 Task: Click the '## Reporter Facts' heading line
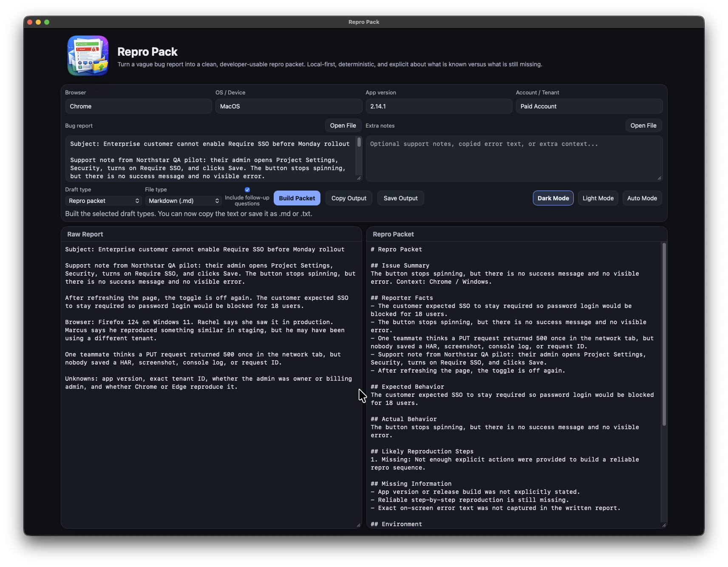(x=402, y=298)
